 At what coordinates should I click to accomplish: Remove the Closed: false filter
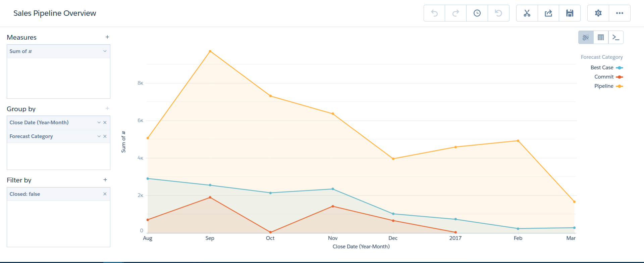(105, 194)
